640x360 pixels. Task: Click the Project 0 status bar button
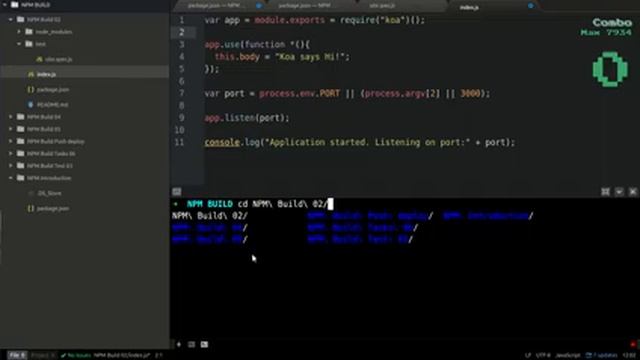click(43, 355)
